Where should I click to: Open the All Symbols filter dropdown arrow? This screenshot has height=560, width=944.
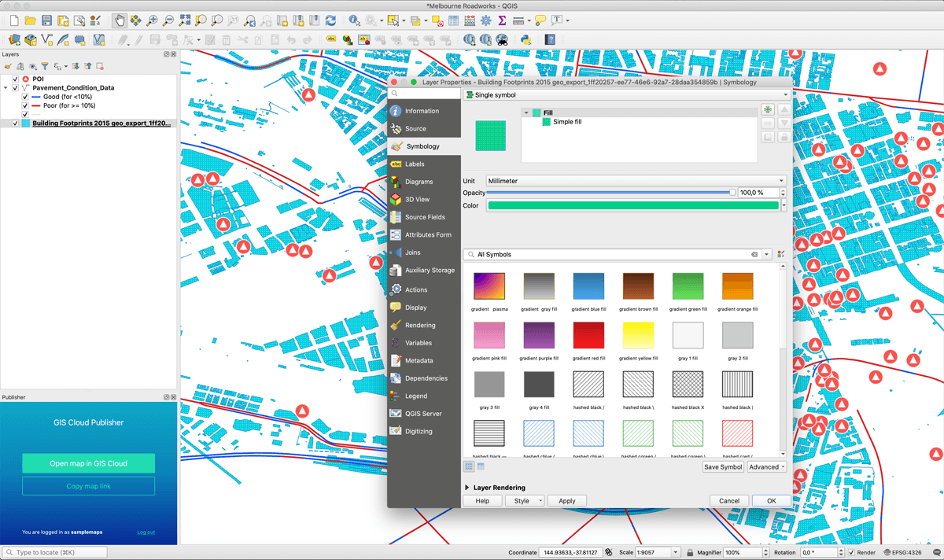[x=766, y=255]
